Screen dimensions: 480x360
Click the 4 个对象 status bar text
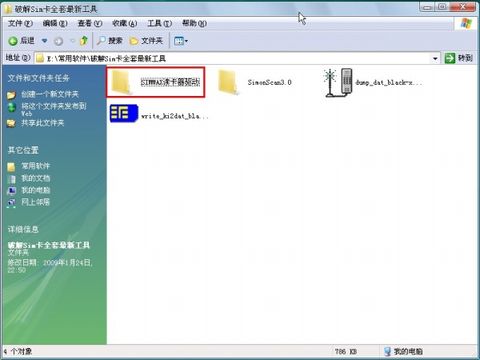[18, 351]
